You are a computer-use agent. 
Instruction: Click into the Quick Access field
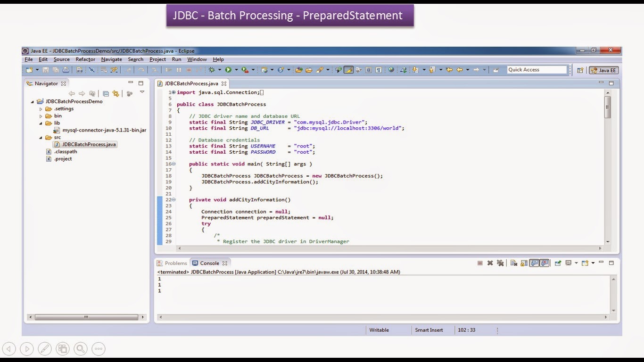click(x=537, y=70)
